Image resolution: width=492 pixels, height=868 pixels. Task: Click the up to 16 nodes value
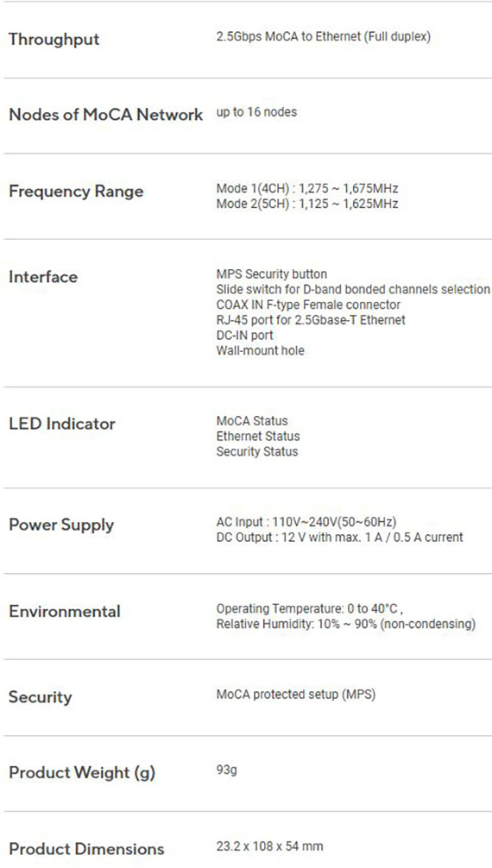[256, 112]
